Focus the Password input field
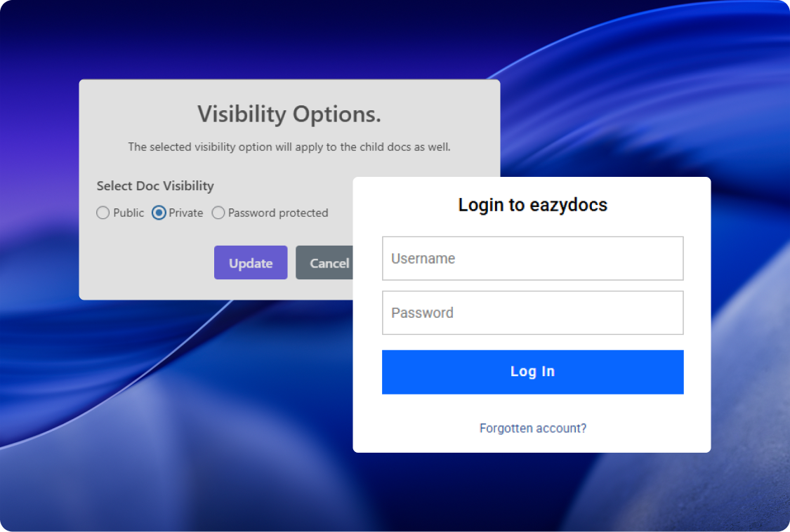Screen dimensions: 790x532 [532, 313]
